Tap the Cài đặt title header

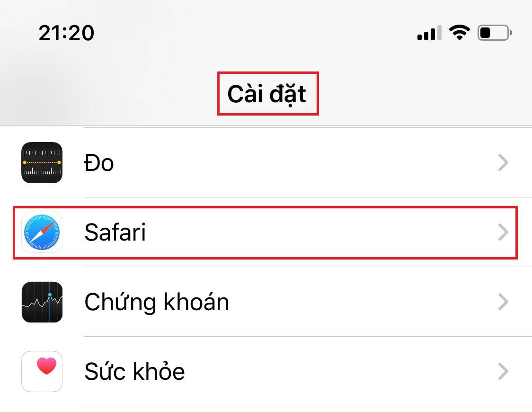[268, 93]
